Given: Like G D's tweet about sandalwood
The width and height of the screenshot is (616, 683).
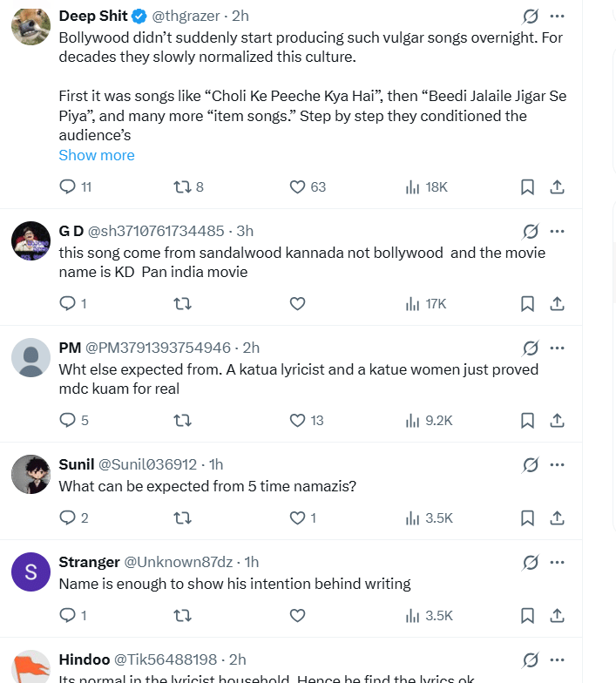Looking at the screenshot, I should pos(297,303).
